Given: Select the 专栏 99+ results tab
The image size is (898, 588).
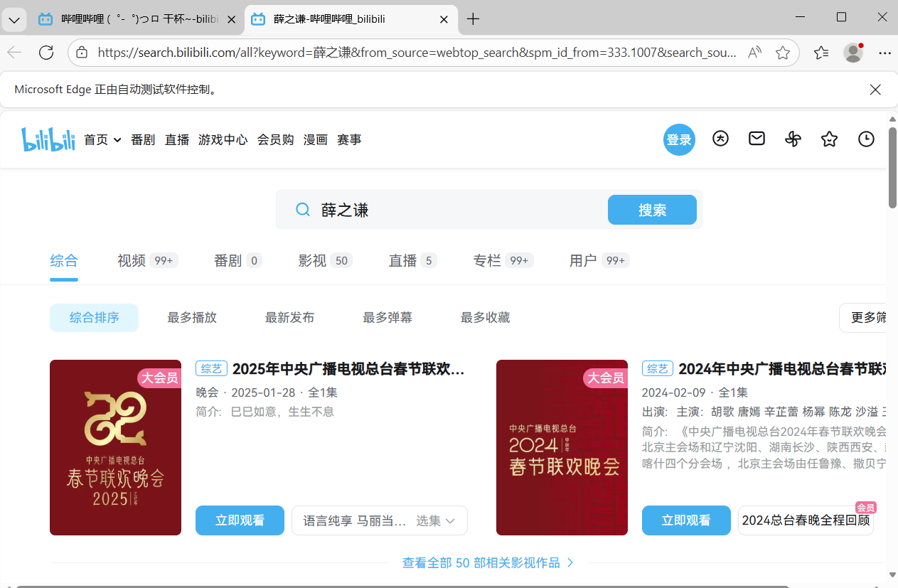Looking at the screenshot, I should click(x=503, y=261).
